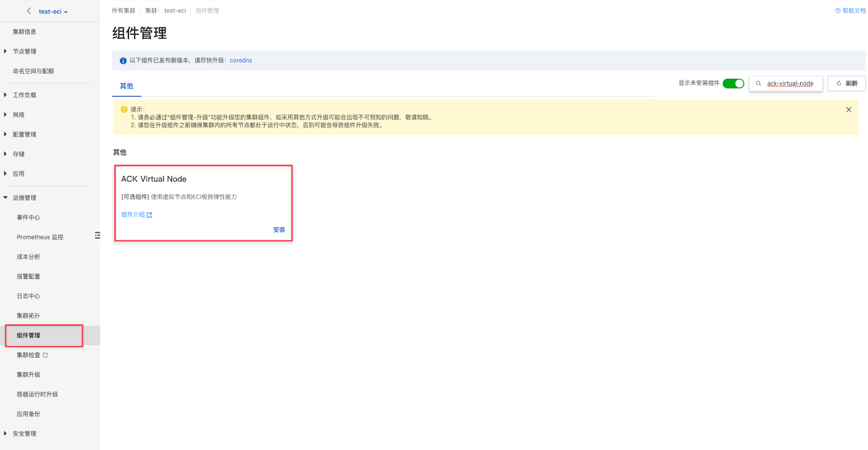Open Prometheus 监控 menu item

[x=40, y=237]
